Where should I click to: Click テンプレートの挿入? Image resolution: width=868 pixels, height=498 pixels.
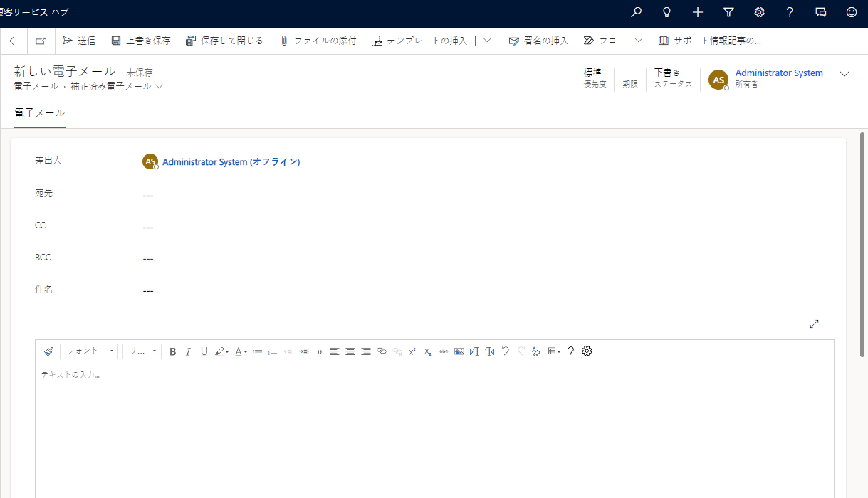[419, 41]
